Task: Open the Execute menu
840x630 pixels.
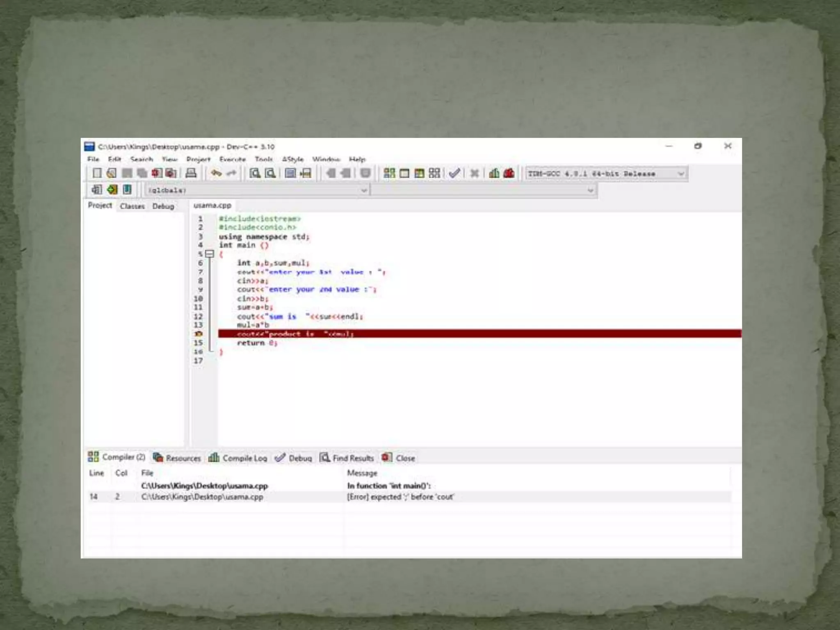Action: [232, 159]
